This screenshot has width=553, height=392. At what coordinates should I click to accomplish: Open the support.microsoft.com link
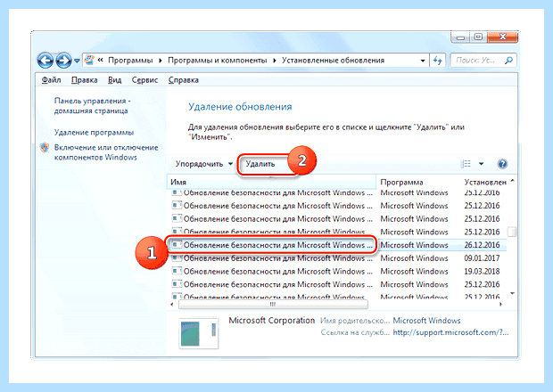[x=450, y=332]
